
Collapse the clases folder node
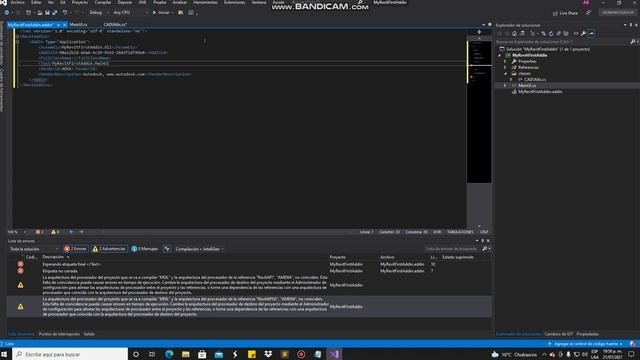pos(505,73)
